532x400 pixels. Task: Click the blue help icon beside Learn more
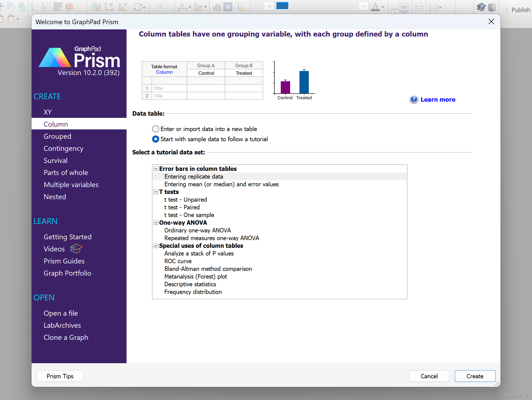[x=414, y=99]
